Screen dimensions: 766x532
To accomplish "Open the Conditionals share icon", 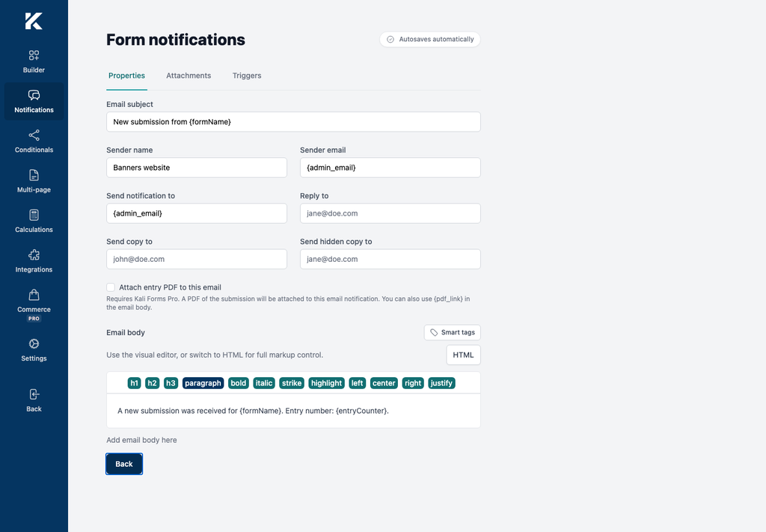I will coord(34,135).
